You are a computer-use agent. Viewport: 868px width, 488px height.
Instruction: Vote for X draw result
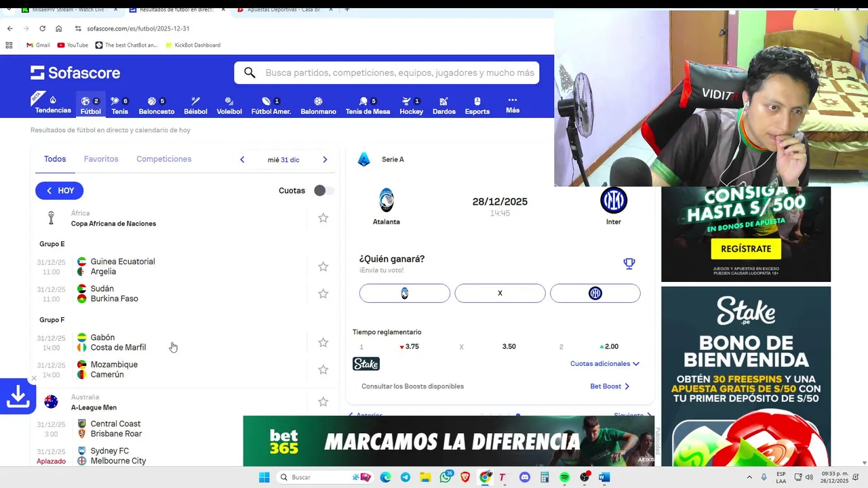point(500,293)
